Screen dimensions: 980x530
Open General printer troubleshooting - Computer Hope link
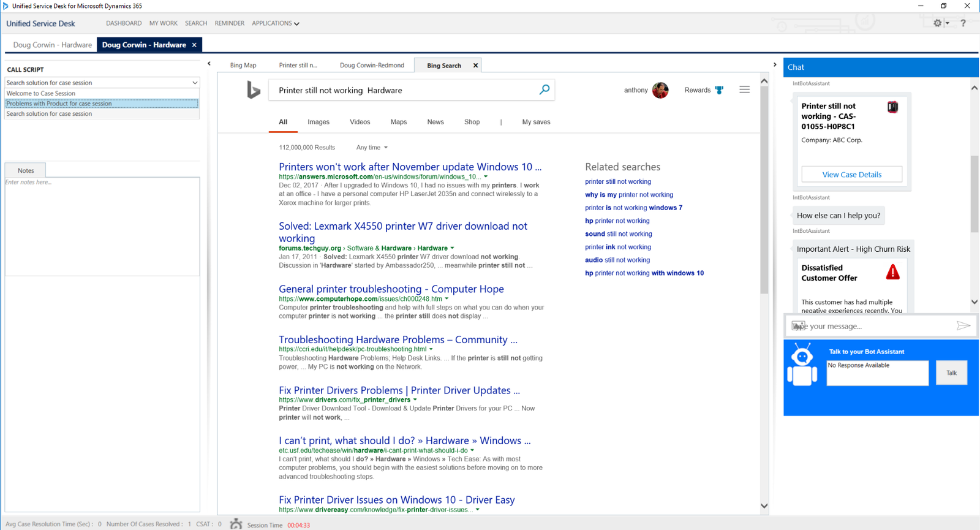[x=391, y=289]
